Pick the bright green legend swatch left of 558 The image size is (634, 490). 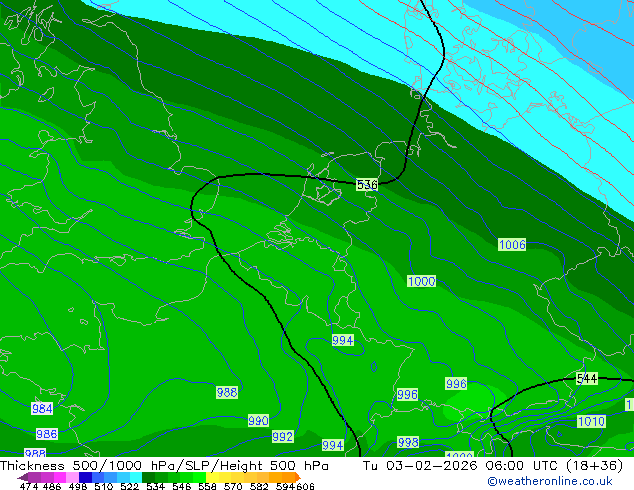[x=199, y=477]
